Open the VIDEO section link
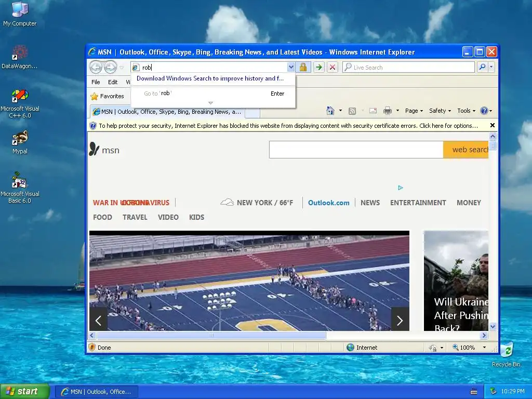This screenshot has height=399, width=532. tap(168, 217)
